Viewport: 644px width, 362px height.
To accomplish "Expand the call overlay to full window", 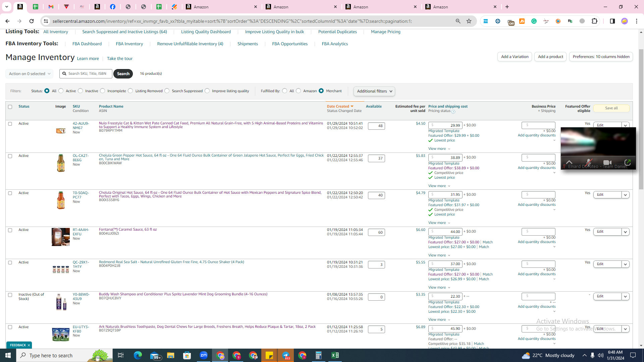I will 628,163.
